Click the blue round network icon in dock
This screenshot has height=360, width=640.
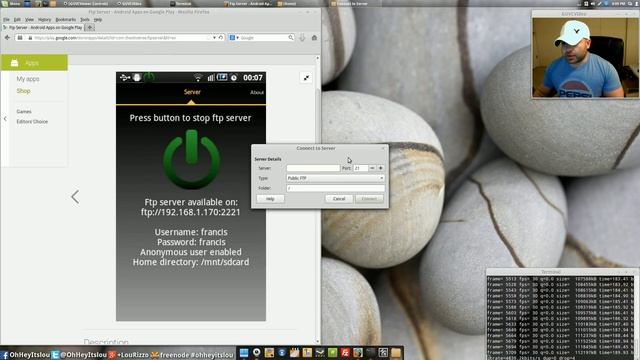click(282, 353)
